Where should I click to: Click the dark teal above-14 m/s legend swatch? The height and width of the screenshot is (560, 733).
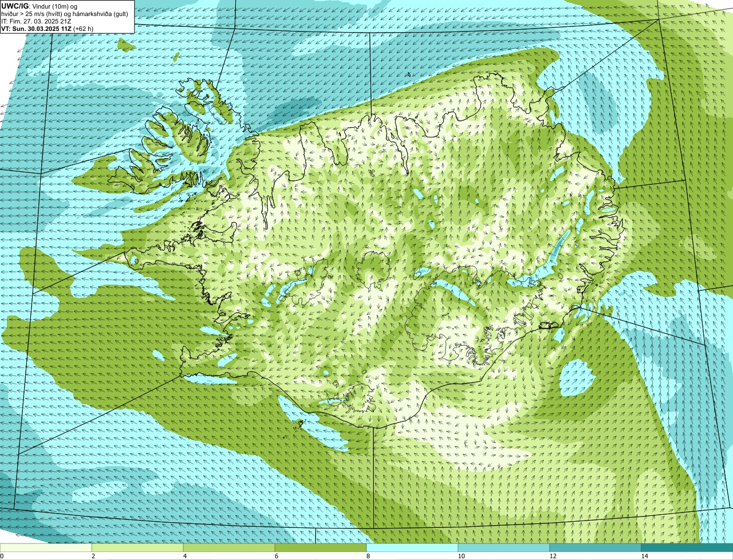[x=687, y=548]
